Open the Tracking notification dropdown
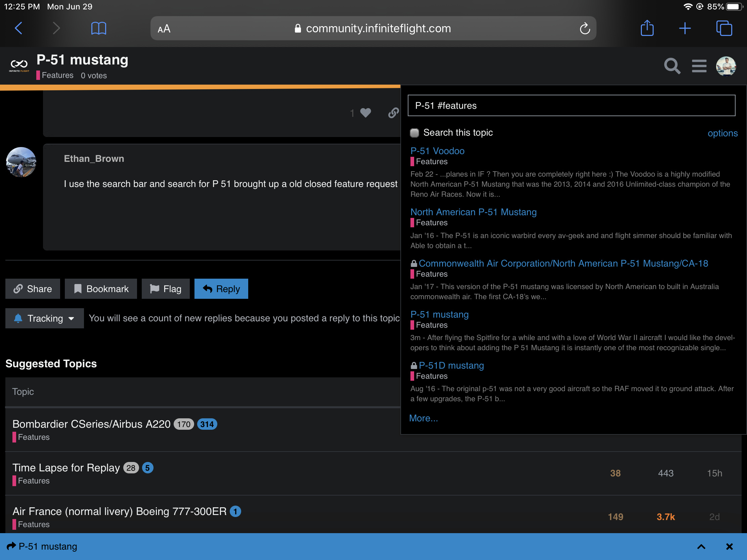This screenshot has height=560, width=747. click(45, 318)
